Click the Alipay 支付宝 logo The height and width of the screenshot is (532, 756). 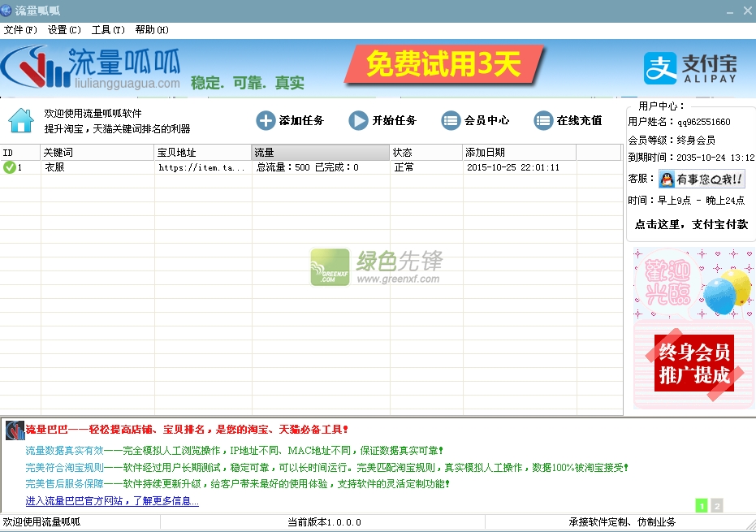tap(690, 68)
